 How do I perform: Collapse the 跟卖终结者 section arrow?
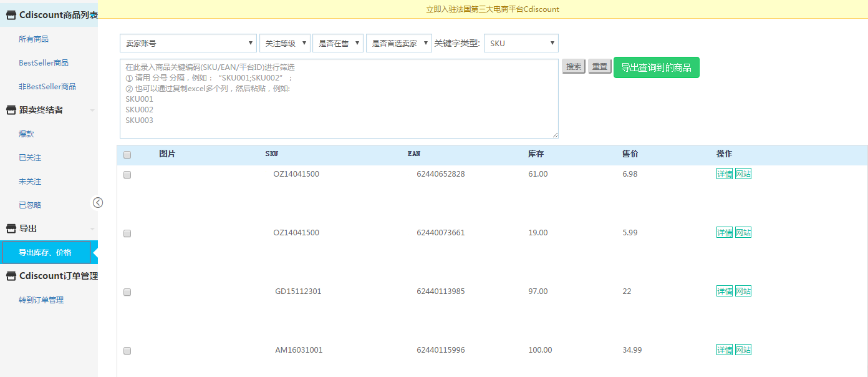[x=92, y=110]
